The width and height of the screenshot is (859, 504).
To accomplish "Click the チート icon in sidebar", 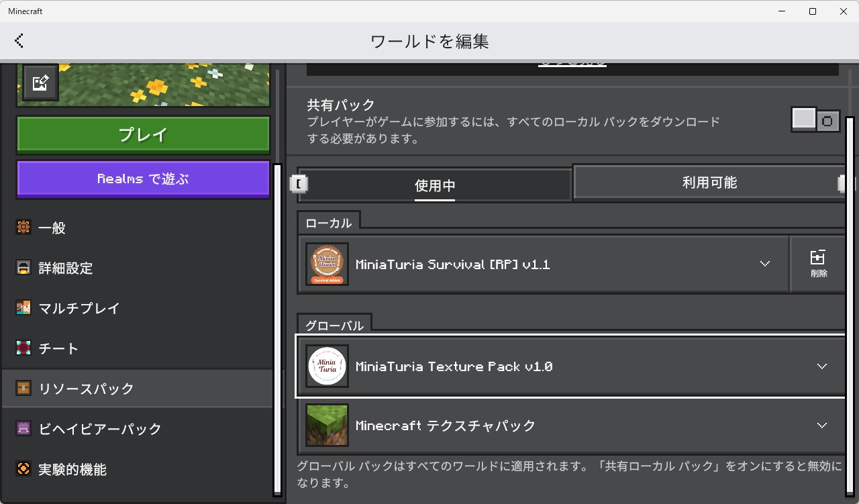I will pos(23,348).
